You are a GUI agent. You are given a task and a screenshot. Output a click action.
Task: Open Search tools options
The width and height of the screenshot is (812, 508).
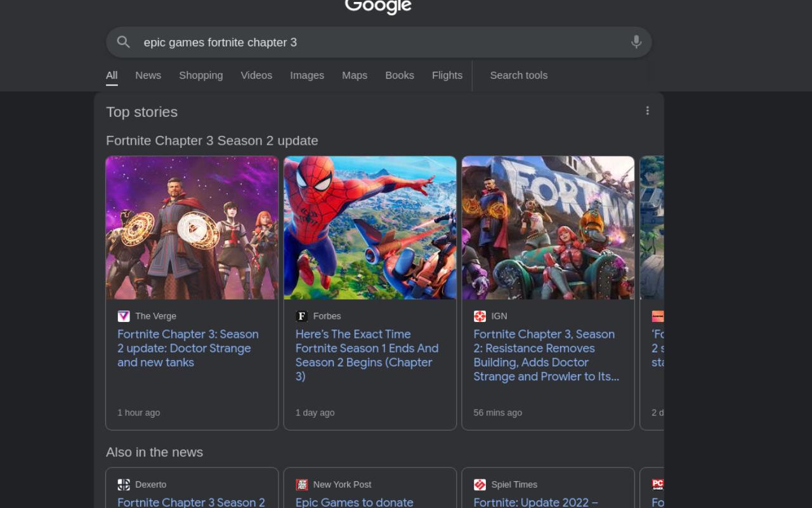518,75
